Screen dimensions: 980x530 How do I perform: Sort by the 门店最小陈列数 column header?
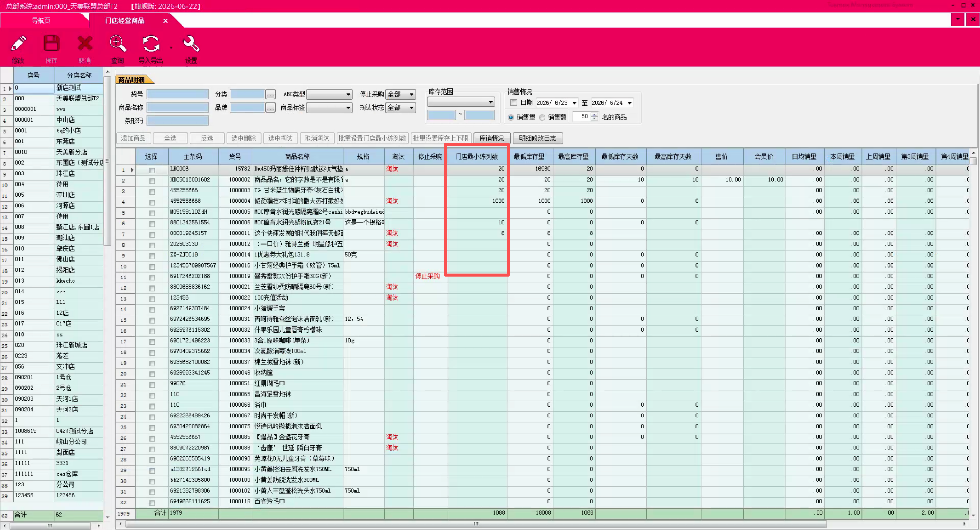coord(477,156)
